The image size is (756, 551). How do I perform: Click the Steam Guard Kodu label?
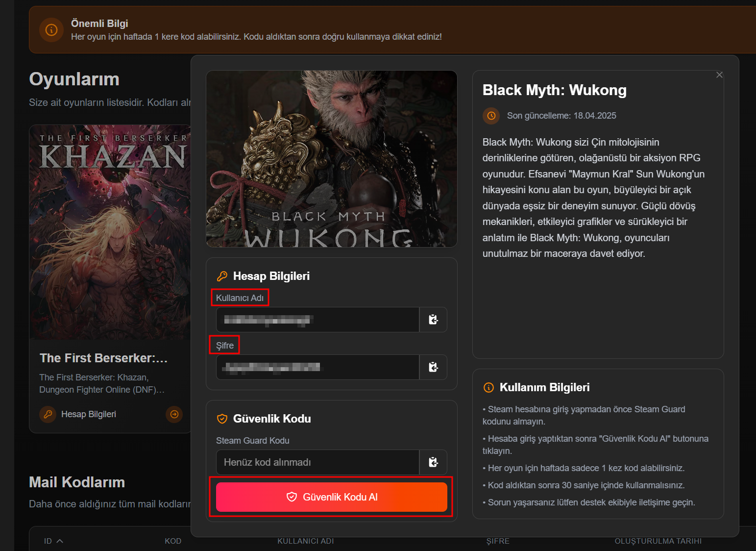point(253,441)
